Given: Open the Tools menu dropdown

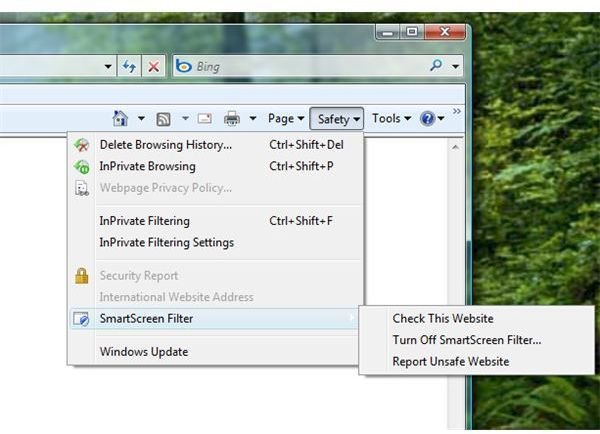Looking at the screenshot, I should coord(391,119).
